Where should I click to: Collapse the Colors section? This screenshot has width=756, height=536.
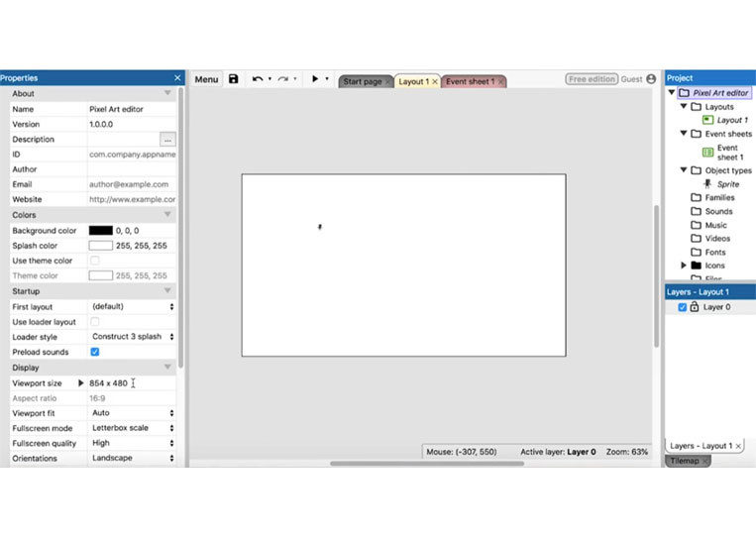[167, 214]
